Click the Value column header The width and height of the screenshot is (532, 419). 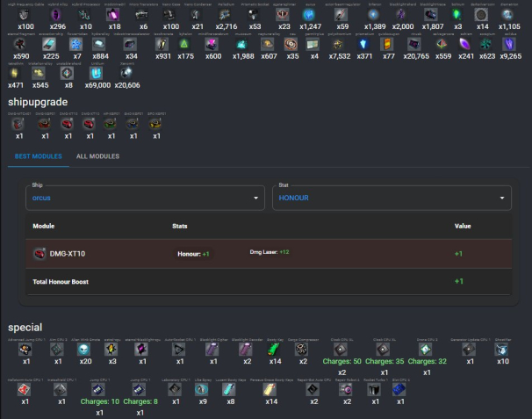click(463, 226)
